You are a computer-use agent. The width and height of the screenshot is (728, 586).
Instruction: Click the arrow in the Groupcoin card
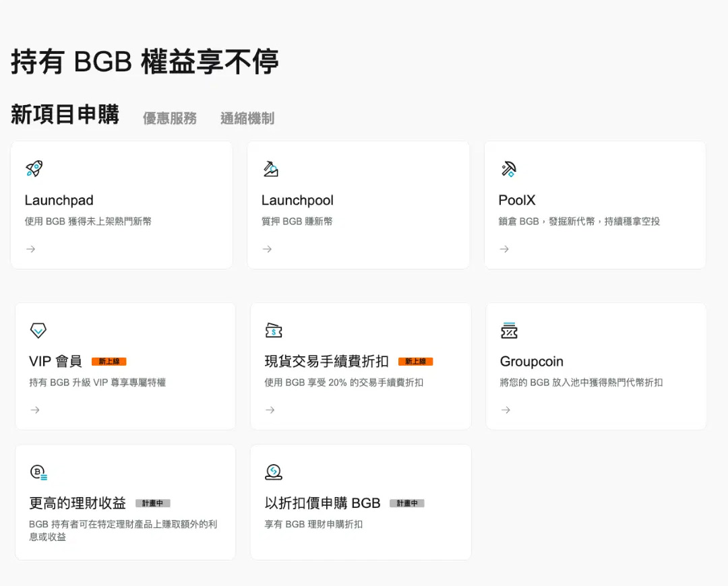(506, 410)
